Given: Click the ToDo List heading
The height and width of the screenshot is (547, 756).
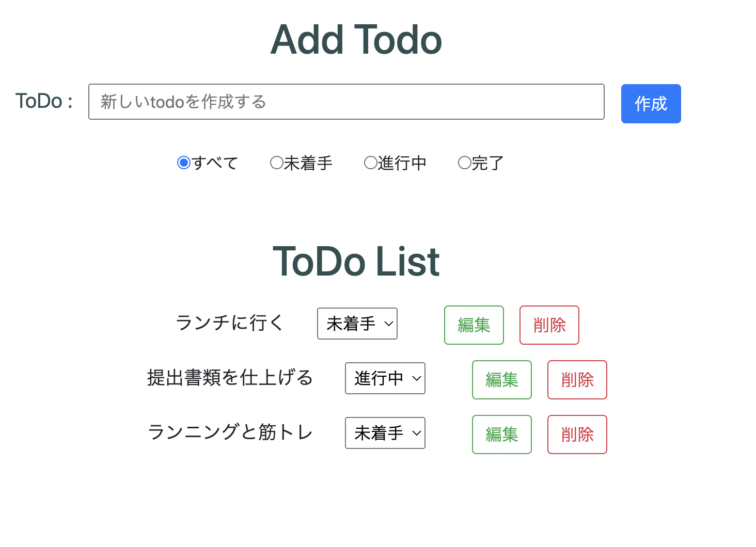Looking at the screenshot, I should (x=355, y=262).
